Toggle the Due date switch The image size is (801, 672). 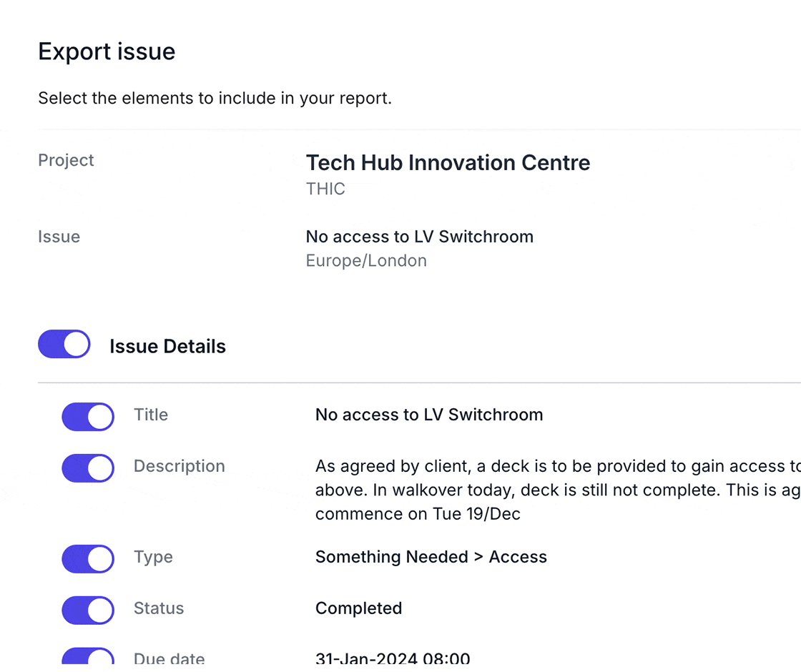[88, 660]
